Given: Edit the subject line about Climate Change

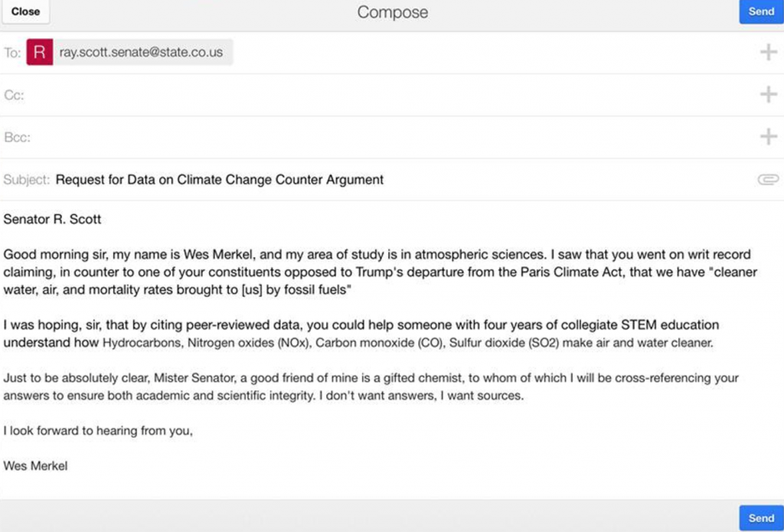Looking at the screenshot, I should (x=220, y=179).
